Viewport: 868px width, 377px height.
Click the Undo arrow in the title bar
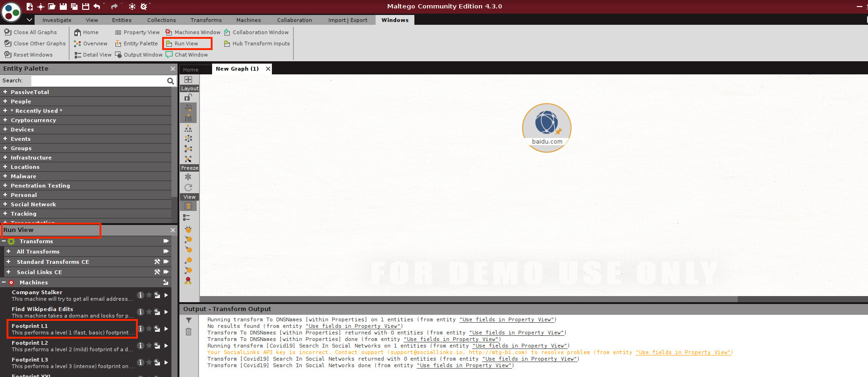97,6
